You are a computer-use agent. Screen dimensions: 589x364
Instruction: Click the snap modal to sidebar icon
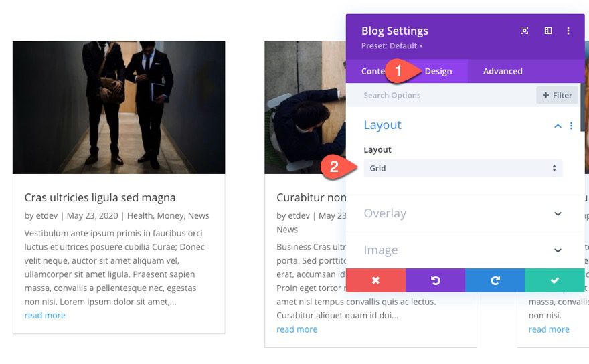[x=548, y=31]
